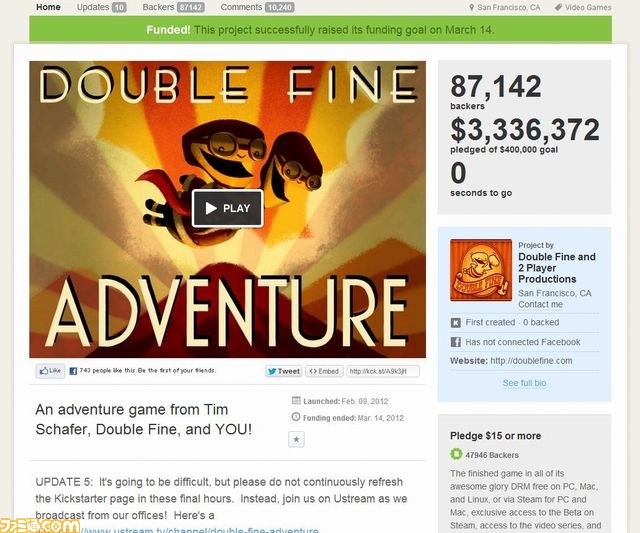Click the short URL field kck.st
The width and height of the screenshot is (640, 533).
tap(383, 371)
